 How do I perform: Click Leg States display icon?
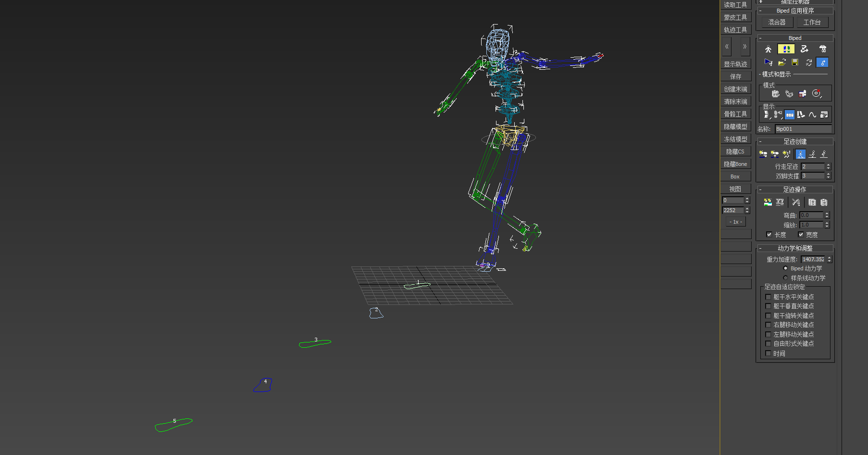click(x=801, y=114)
